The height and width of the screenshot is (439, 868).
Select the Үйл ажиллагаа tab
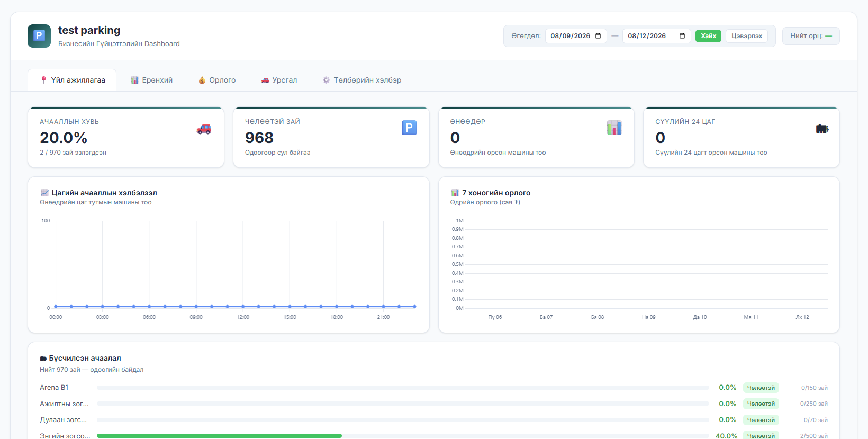click(73, 80)
